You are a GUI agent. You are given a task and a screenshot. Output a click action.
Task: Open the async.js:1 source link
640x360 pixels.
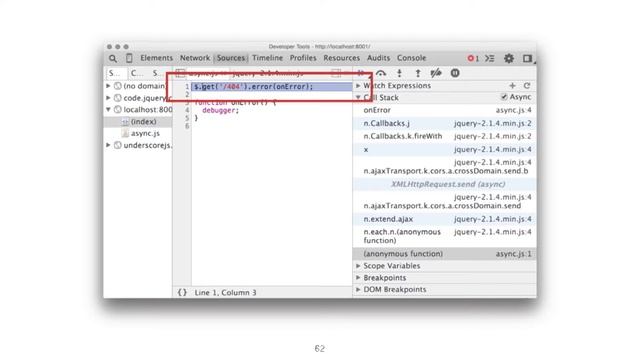coord(513,254)
